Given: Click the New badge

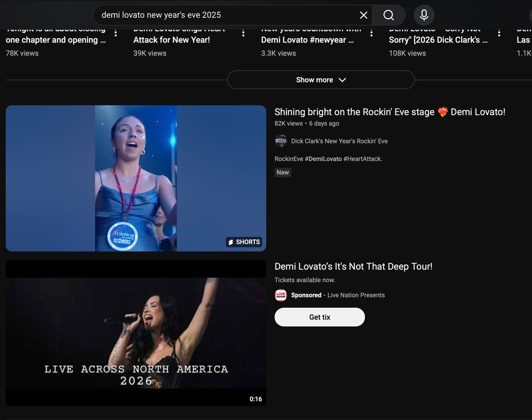Looking at the screenshot, I should click(283, 173).
